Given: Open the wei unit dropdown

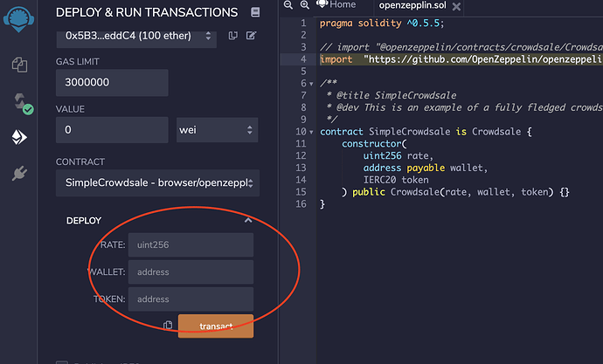Looking at the screenshot, I should pos(218,130).
